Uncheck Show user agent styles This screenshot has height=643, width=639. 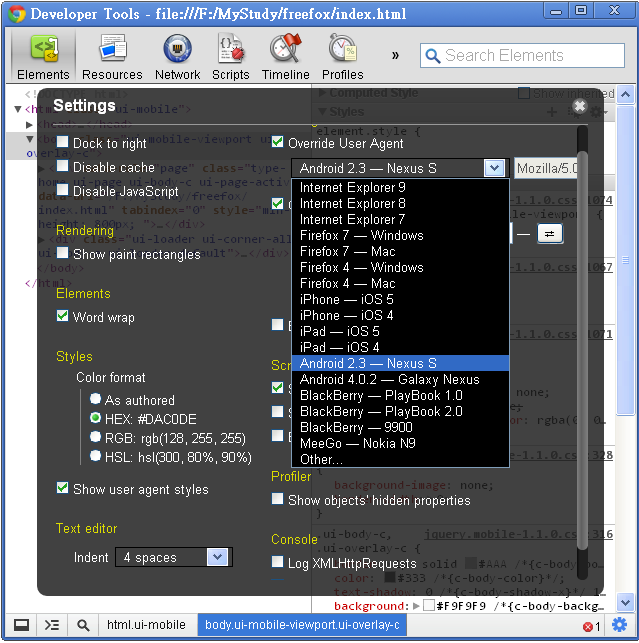(62, 488)
